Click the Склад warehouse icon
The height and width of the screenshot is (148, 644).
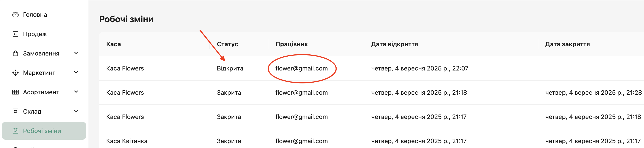(x=15, y=111)
